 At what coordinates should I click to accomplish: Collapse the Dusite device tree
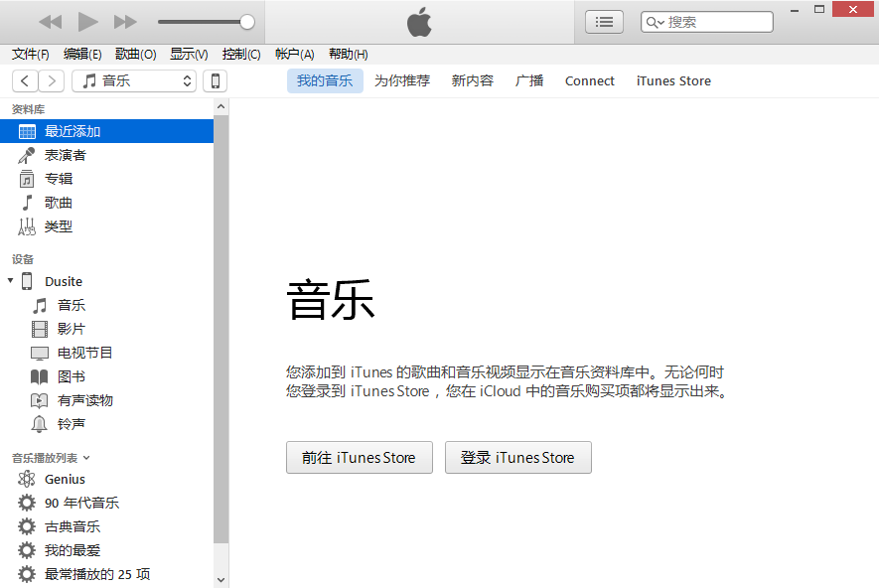tap(10, 280)
